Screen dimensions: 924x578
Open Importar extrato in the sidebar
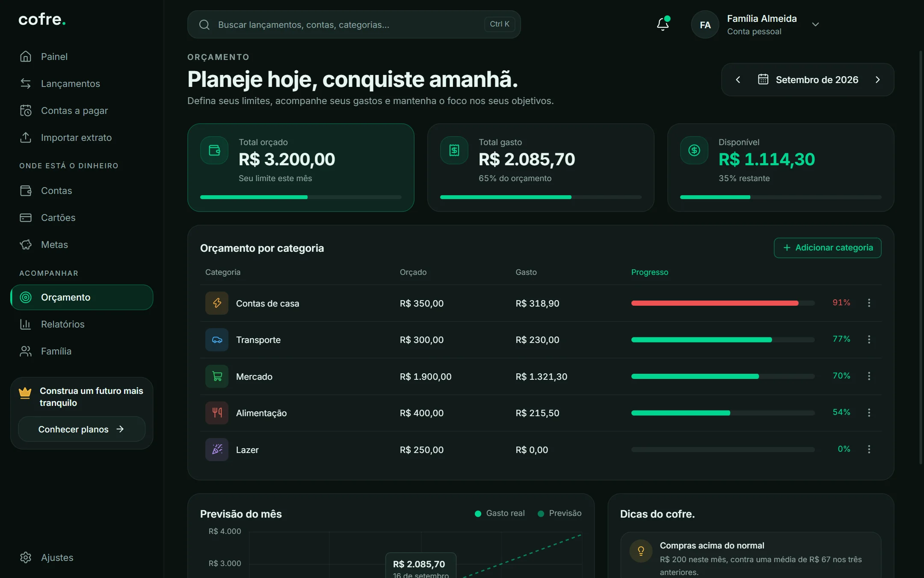click(x=82, y=137)
